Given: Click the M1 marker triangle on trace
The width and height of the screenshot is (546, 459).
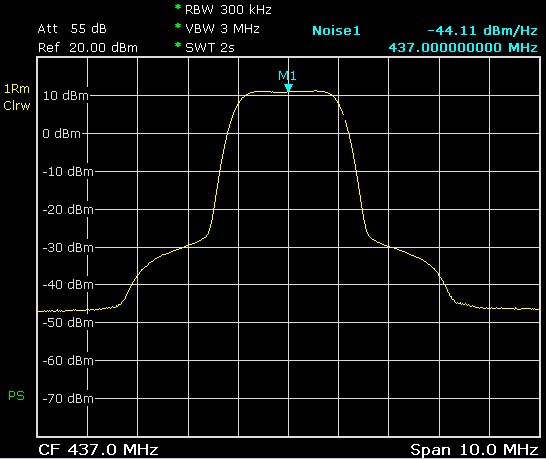Looking at the screenshot, I should click(x=288, y=87).
